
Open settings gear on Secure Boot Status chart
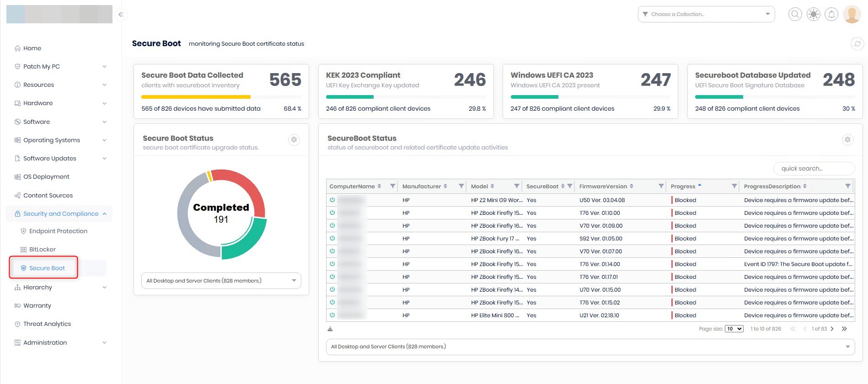click(x=294, y=139)
